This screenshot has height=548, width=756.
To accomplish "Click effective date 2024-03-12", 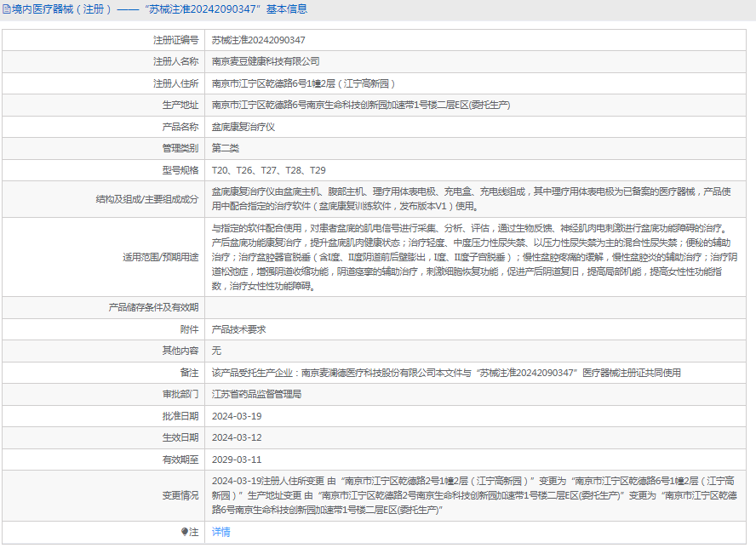I will pyautogui.click(x=237, y=437).
